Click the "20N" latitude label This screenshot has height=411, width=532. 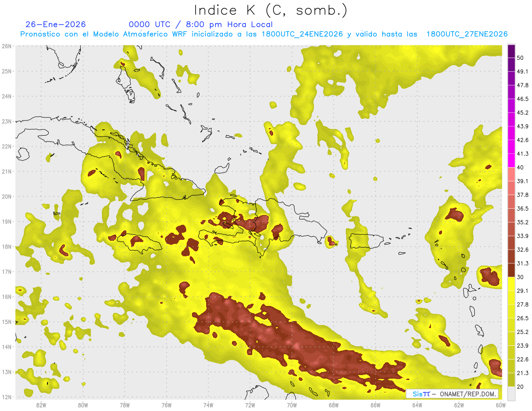point(7,196)
